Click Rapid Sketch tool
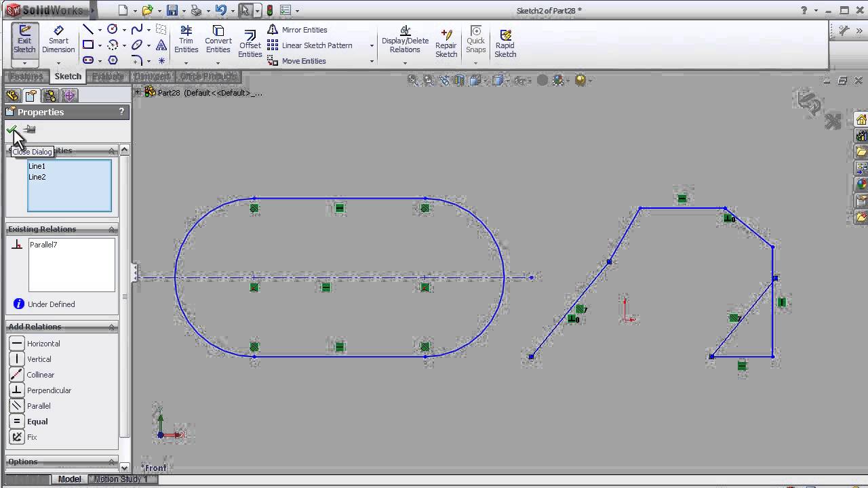The image size is (868, 488). coord(505,42)
